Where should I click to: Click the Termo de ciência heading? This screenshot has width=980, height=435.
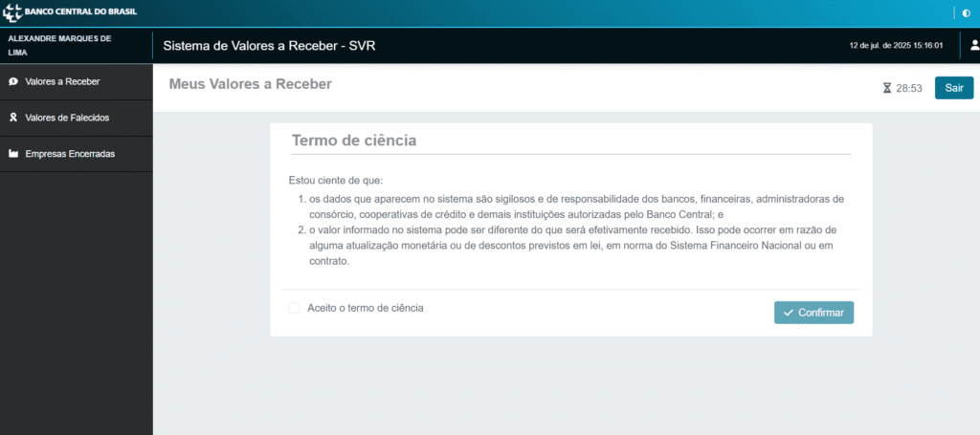(x=354, y=141)
